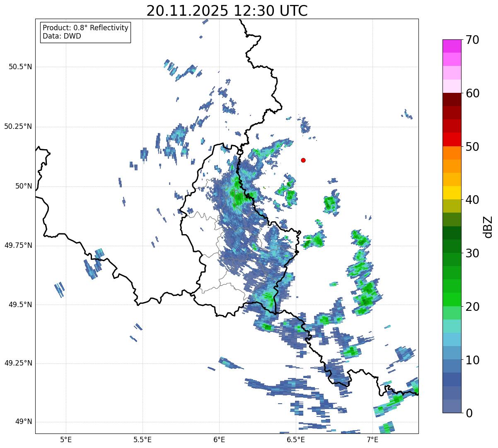This screenshot has width=498, height=448.
Task: Click the colorbar 60 tick label
Action: [472, 93]
